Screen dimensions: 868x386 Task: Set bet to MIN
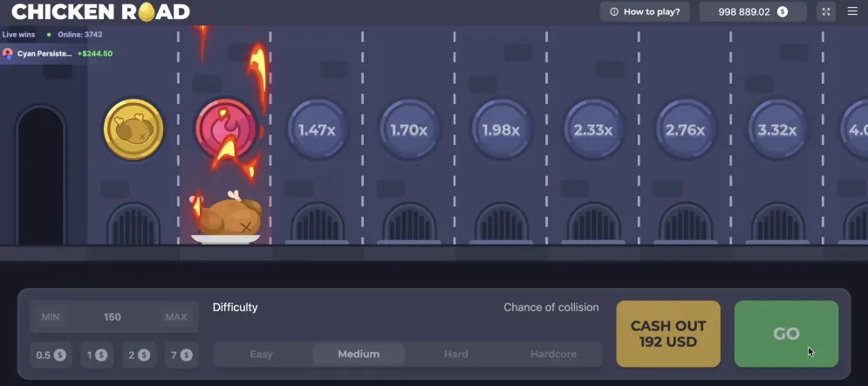(x=51, y=317)
